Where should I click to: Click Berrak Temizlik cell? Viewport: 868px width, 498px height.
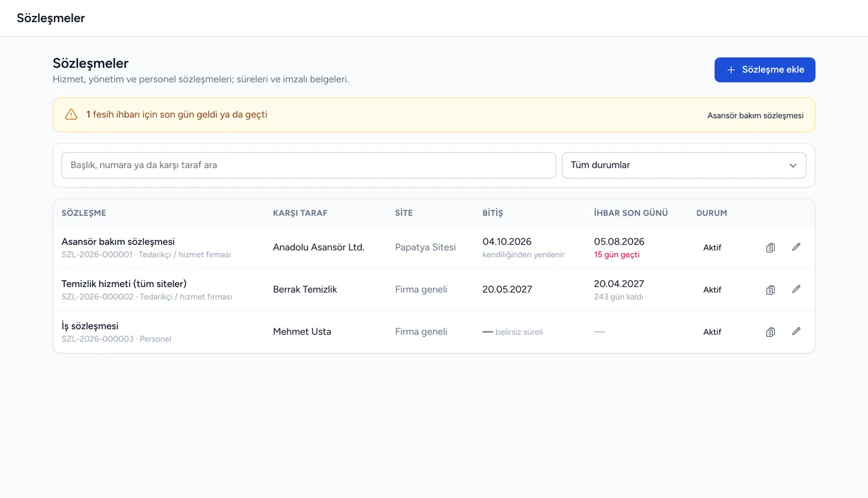(x=305, y=289)
